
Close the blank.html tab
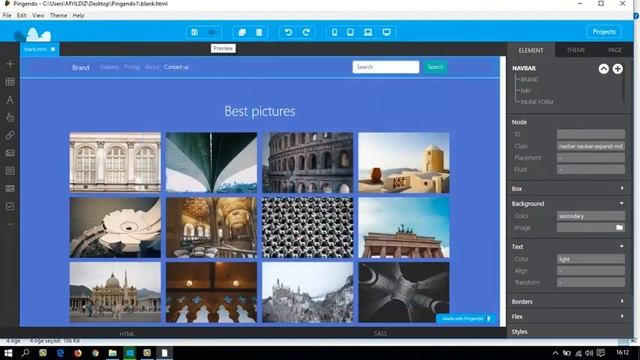point(53,49)
